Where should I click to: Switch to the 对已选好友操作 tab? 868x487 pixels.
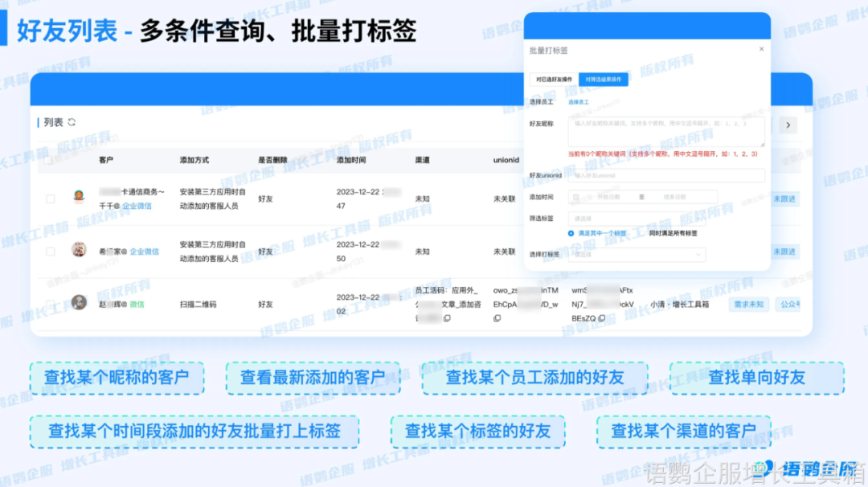click(555, 79)
